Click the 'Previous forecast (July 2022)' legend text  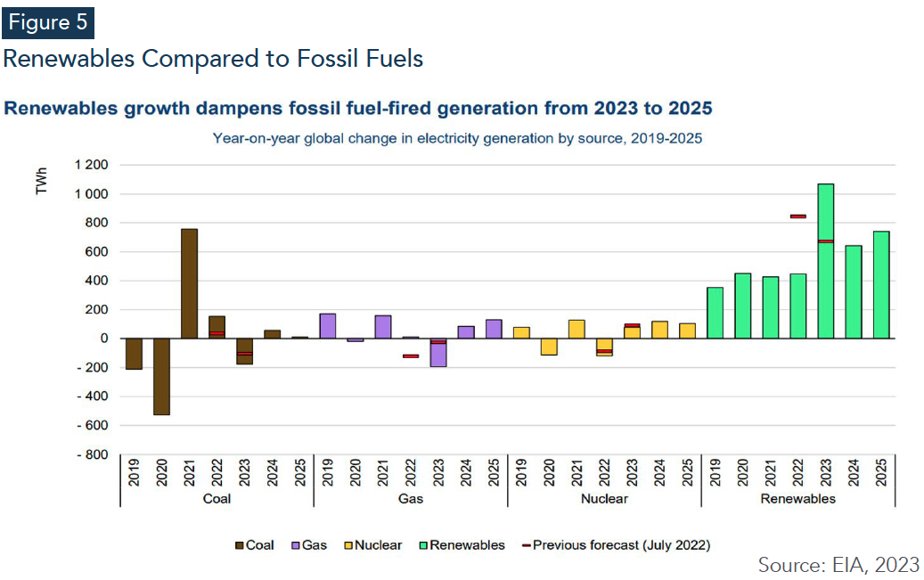coord(622,546)
